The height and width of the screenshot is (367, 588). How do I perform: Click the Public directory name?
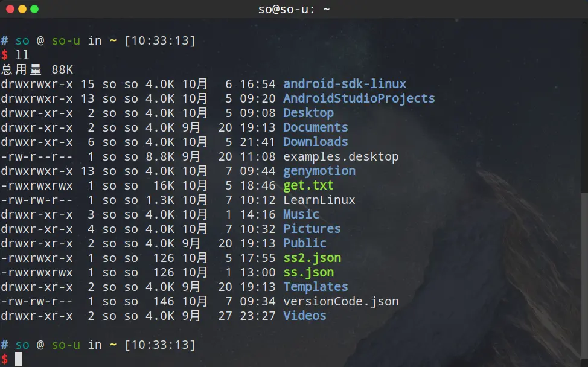[x=304, y=244]
